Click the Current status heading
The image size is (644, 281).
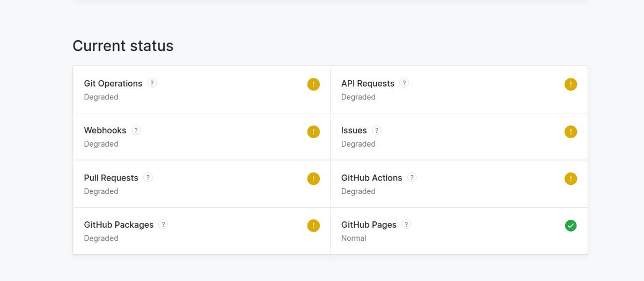[123, 46]
